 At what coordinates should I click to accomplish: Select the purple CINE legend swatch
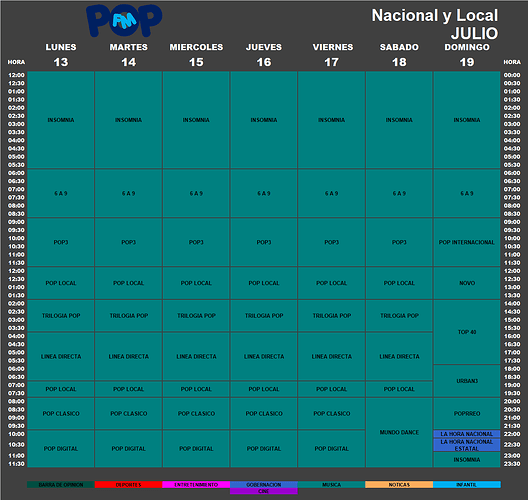coord(264,491)
